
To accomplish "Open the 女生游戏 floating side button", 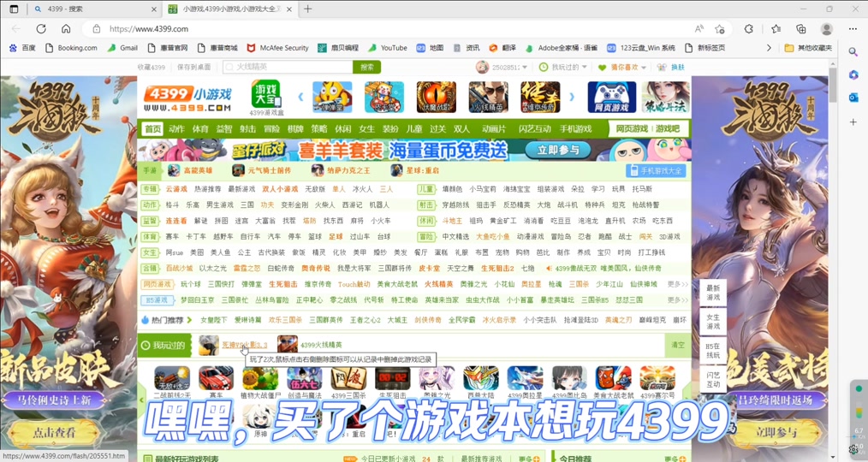I will (713, 322).
